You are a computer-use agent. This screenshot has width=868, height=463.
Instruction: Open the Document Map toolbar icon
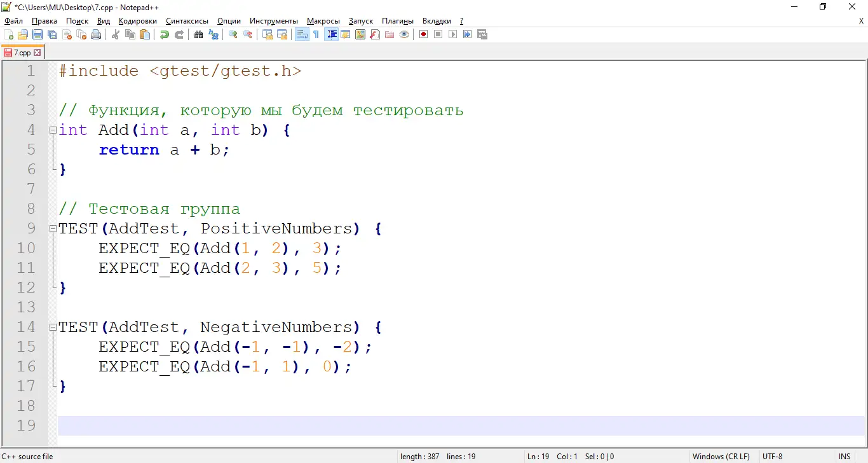(x=360, y=34)
